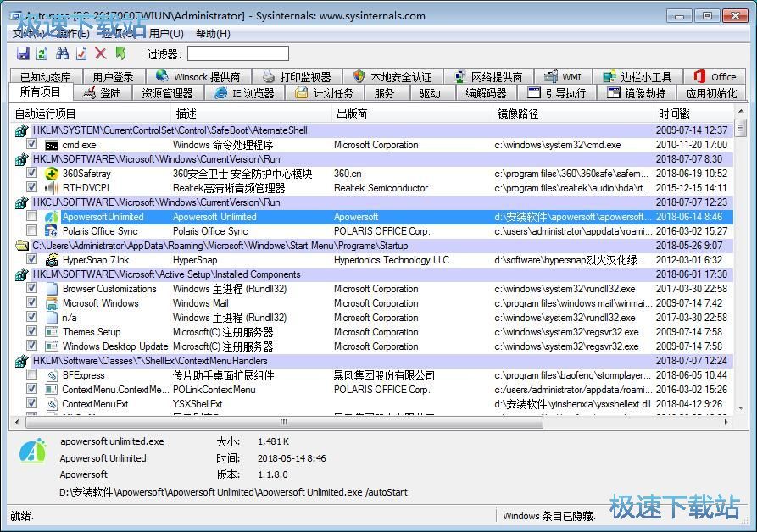Image resolution: width=757 pixels, height=532 pixels.
Task: Open the Office tab
Action: pyautogui.click(x=715, y=77)
